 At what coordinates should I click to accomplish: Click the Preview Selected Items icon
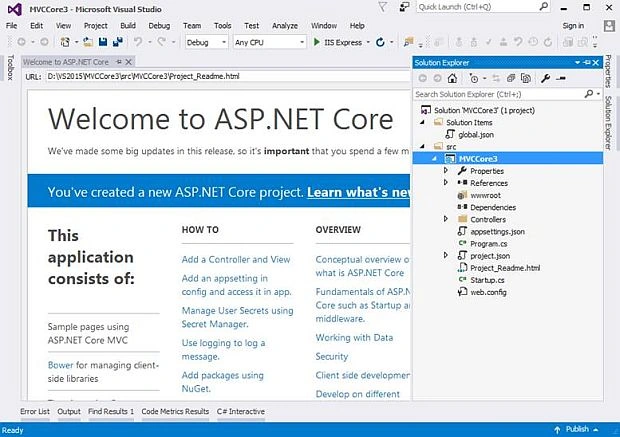561,78
